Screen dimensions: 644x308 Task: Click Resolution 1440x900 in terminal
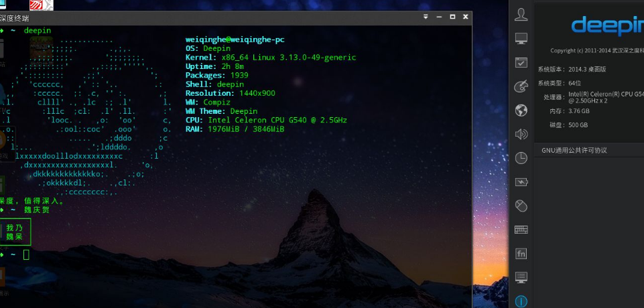[231, 94]
